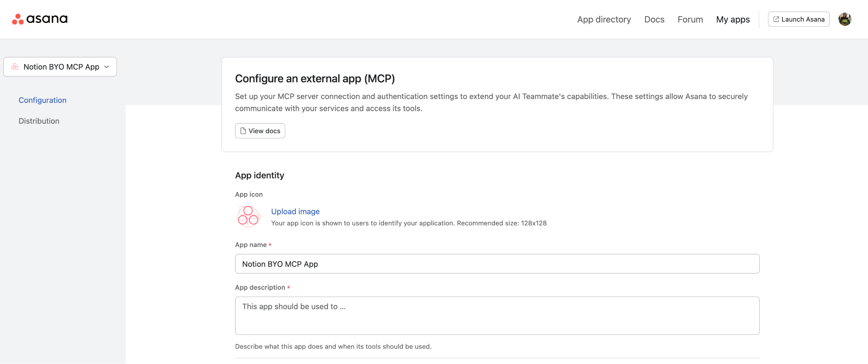Switch to the Distribution sidebar tab

[x=39, y=121]
